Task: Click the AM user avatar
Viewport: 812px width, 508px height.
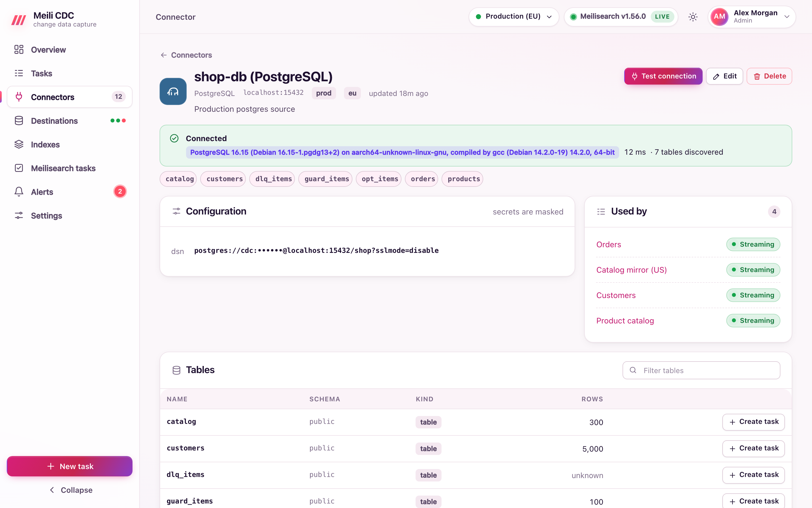Action: (720, 17)
